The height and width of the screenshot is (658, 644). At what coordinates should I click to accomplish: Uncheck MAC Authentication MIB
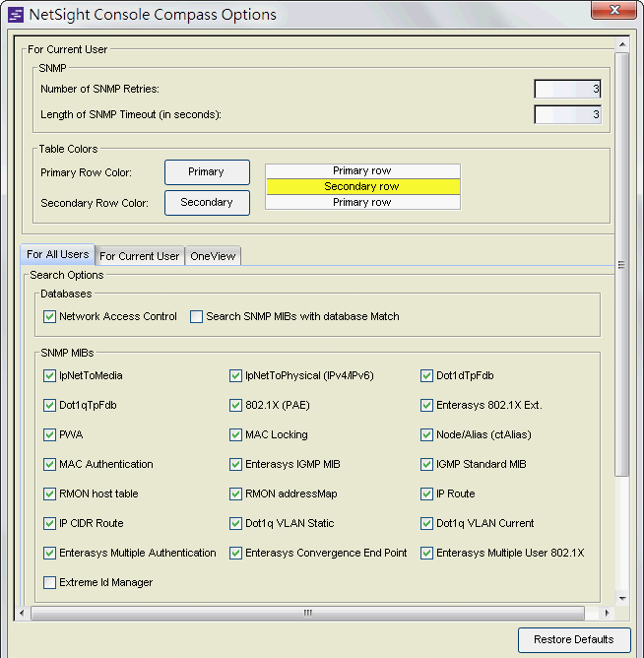tap(49, 464)
